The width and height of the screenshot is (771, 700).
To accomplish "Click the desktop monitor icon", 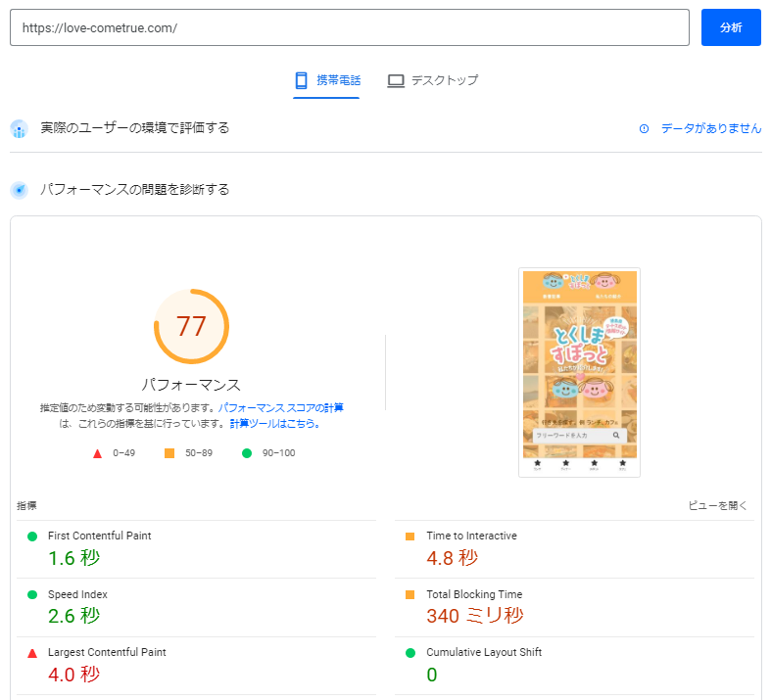I will (x=396, y=80).
